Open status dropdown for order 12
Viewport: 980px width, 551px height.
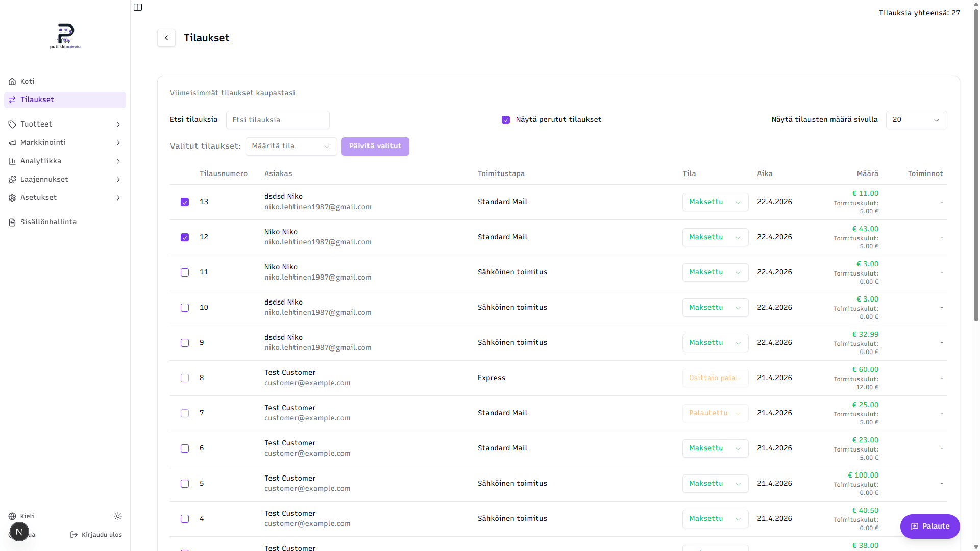[715, 237]
